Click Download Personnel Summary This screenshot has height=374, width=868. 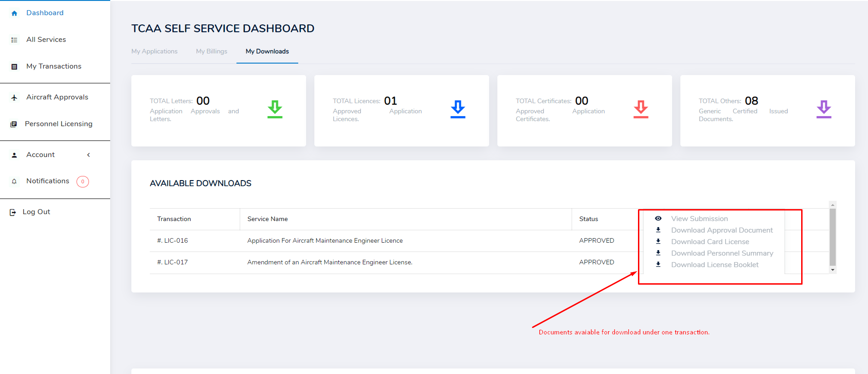point(722,253)
